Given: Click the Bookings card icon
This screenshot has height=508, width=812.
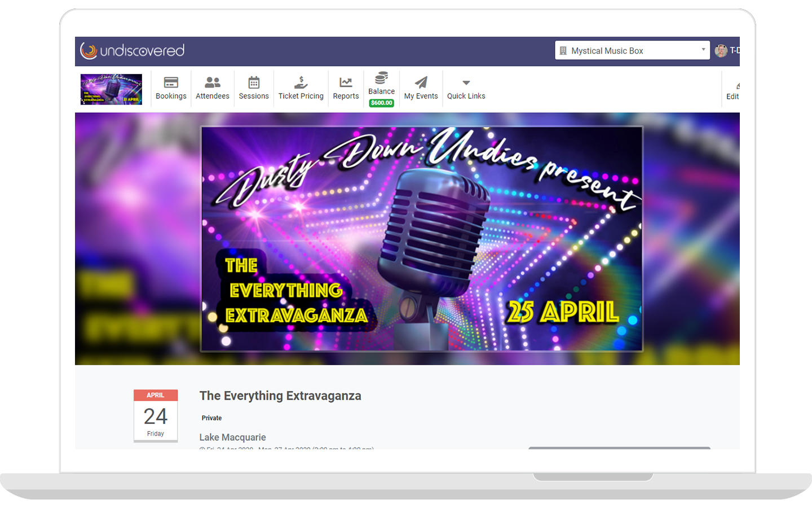Looking at the screenshot, I should [x=171, y=82].
